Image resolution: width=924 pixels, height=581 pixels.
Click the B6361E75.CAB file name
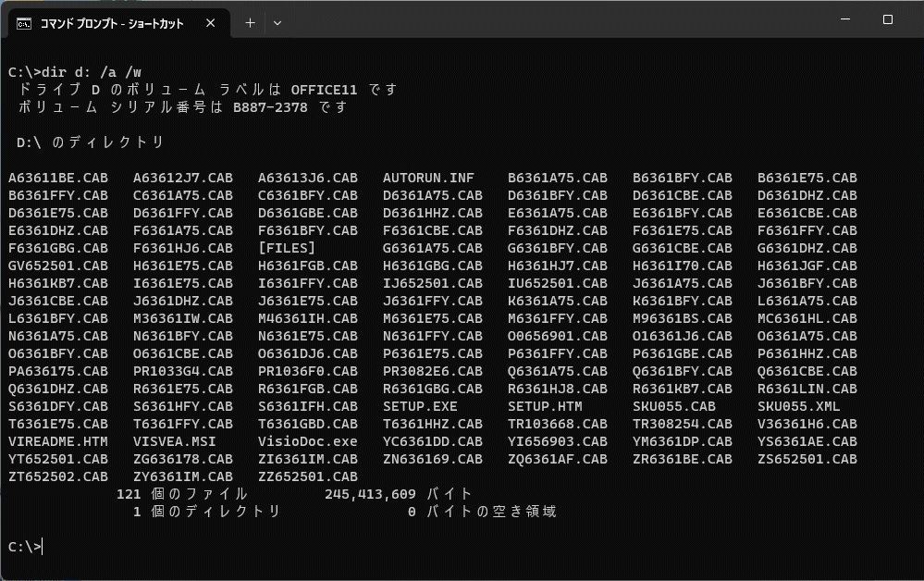pyautogui.click(x=807, y=178)
